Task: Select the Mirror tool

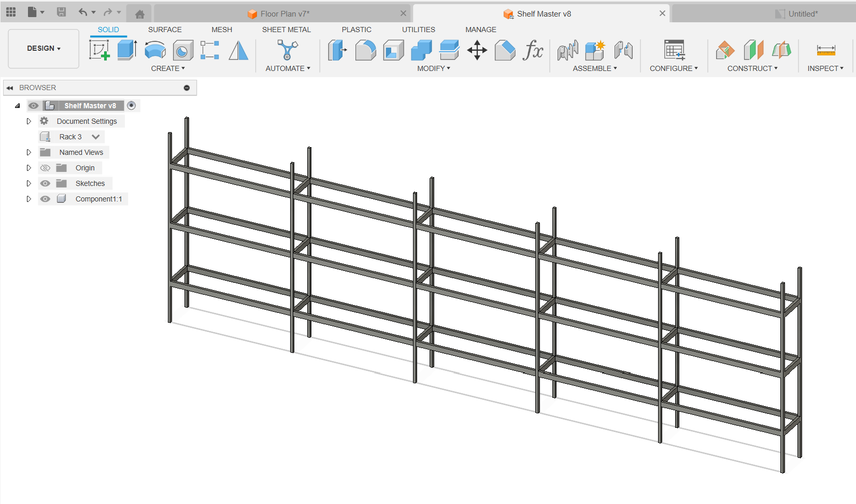Action: [x=238, y=50]
